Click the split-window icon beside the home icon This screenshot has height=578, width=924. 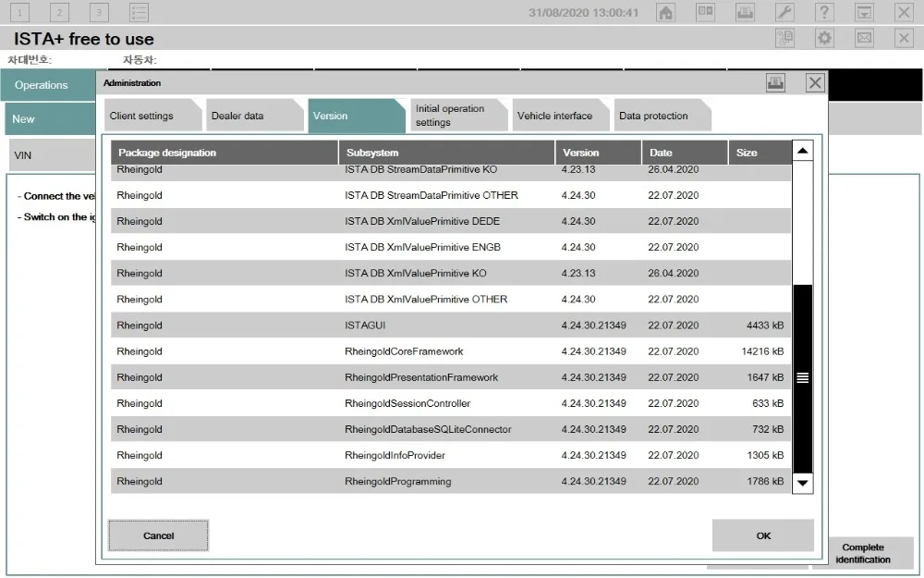(x=705, y=12)
